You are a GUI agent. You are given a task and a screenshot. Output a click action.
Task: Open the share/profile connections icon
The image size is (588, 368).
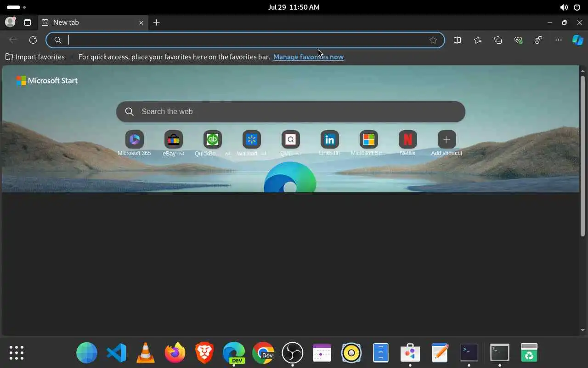[538, 40]
